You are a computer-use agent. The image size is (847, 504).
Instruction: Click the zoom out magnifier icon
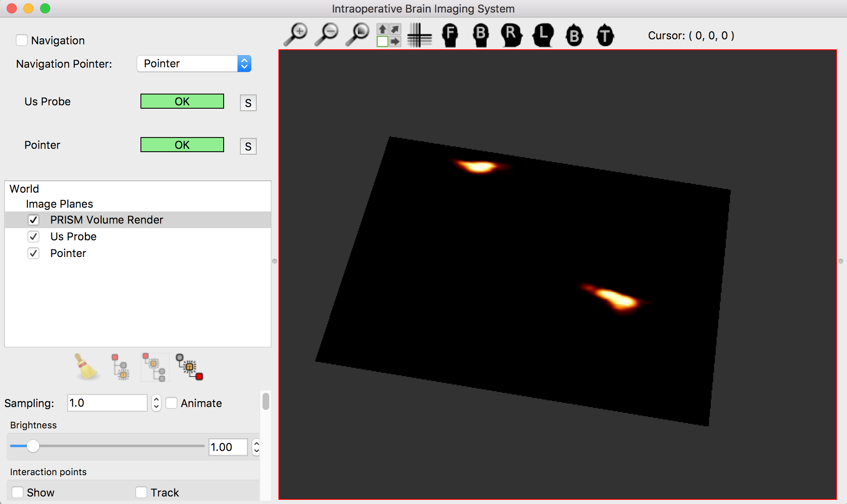pyautogui.click(x=327, y=35)
